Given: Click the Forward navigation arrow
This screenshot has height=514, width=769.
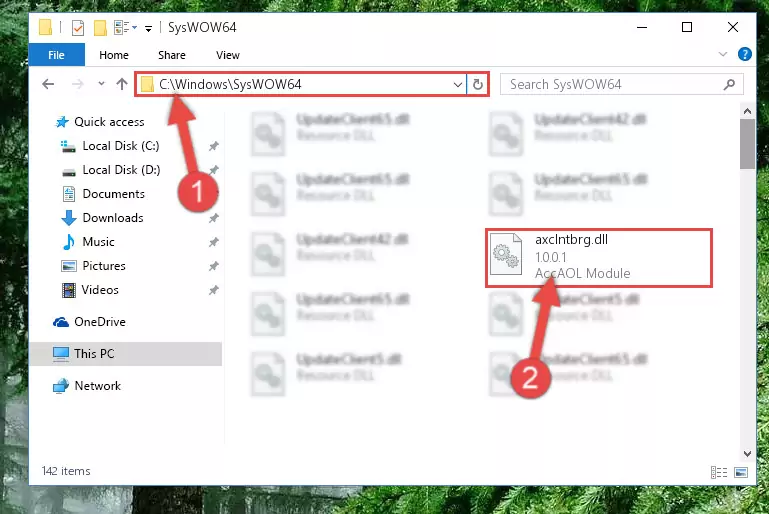Looking at the screenshot, I should click(77, 84).
